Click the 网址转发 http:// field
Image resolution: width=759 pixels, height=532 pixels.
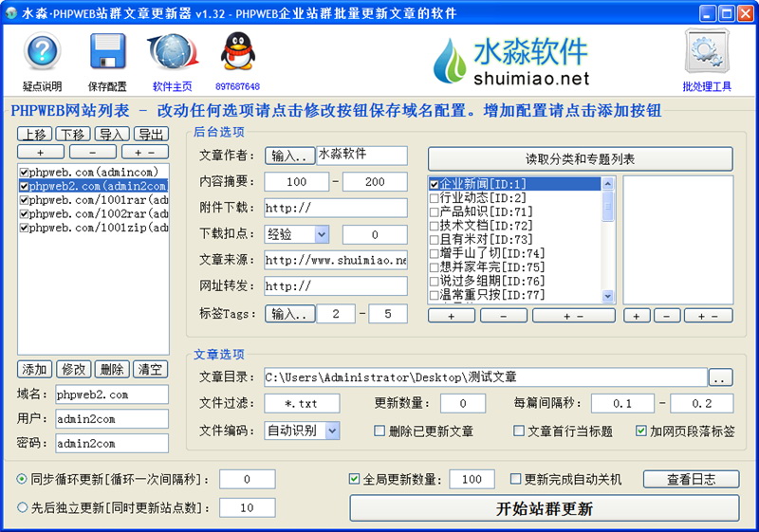pyautogui.click(x=336, y=285)
